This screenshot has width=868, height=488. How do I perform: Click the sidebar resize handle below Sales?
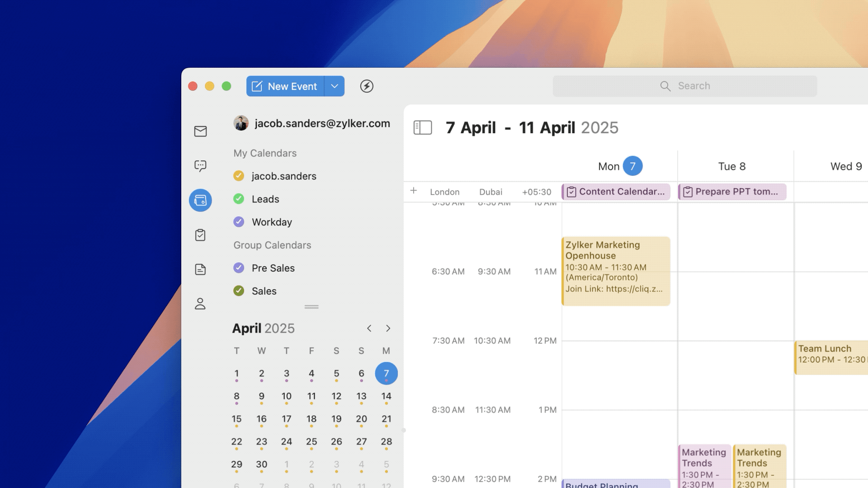coord(311,307)
